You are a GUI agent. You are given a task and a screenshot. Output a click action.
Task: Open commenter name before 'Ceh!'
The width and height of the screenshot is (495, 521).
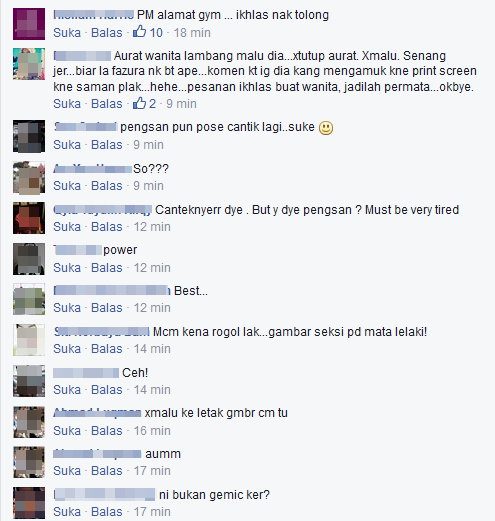pos(86,373)
